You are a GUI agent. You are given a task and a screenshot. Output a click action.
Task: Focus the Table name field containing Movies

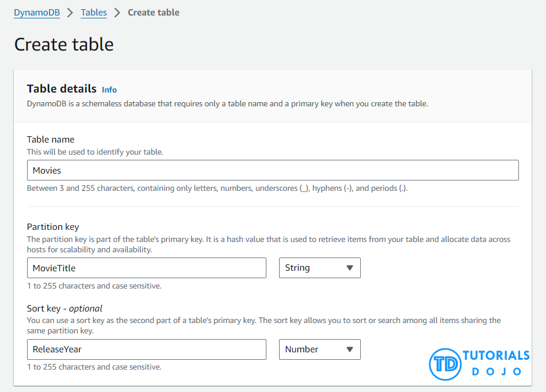click(x=273, y=170)
